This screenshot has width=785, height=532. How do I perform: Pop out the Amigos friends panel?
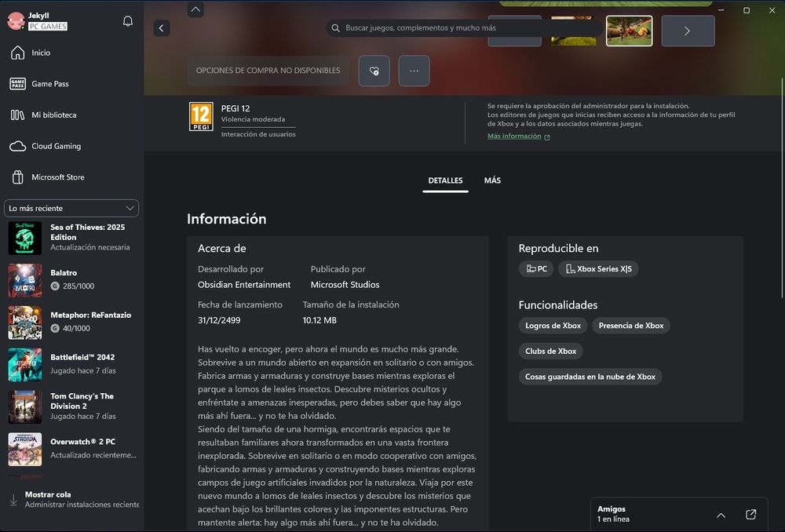point(750,515)
